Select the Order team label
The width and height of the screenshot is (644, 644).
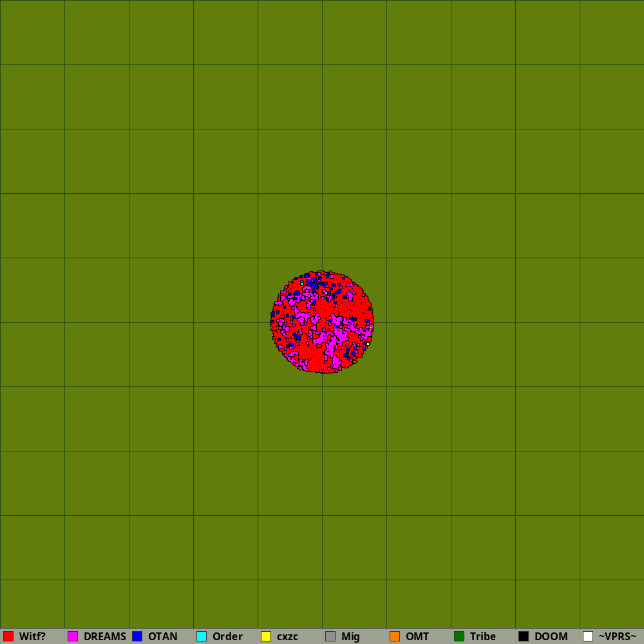coord(227,636)
